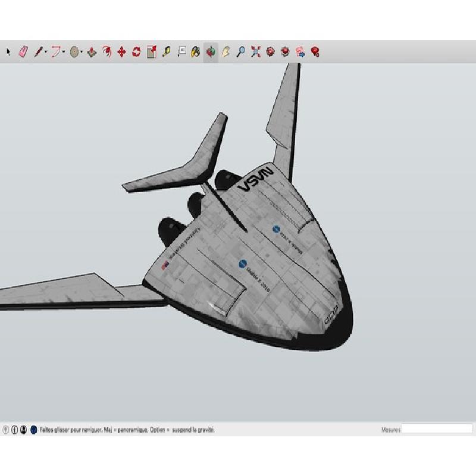Activate the Line pencil tool
This screenshot has height=476, width=476.
(x=37, y=52)
